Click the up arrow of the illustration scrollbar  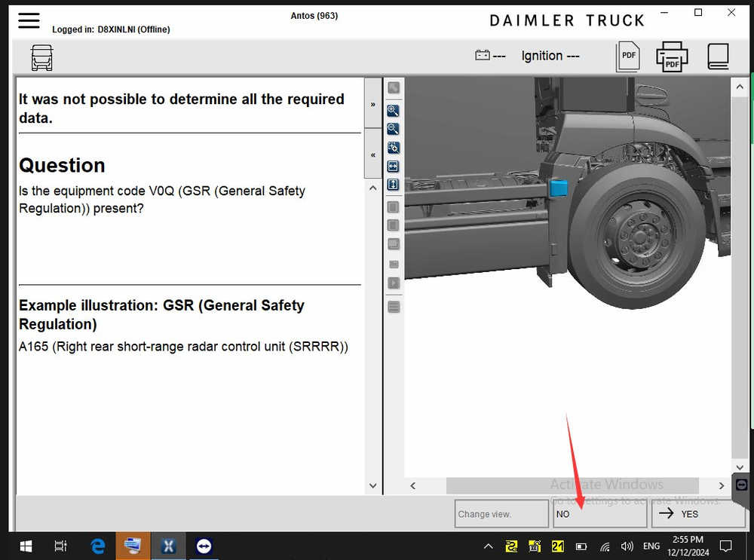740,87
